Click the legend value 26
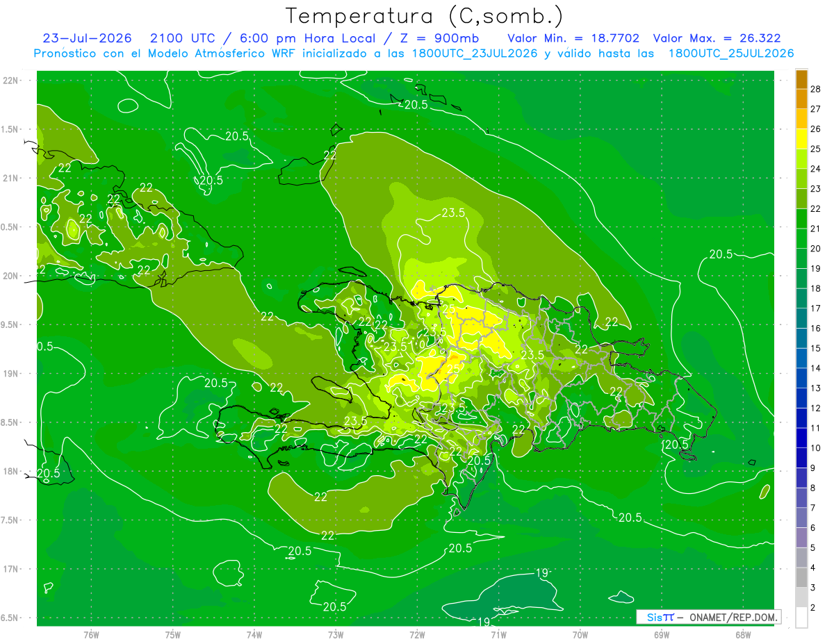 point(817,129)
